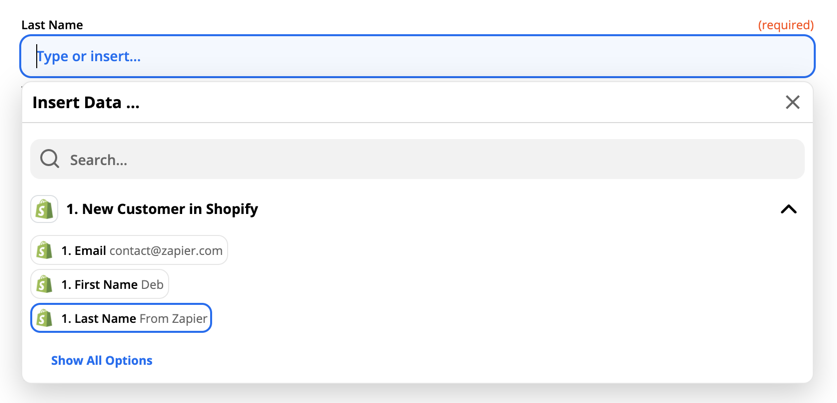The width and height of the screenshot is (837, 403).
Task: Click into the Search box
Action: tap(417, 159)
